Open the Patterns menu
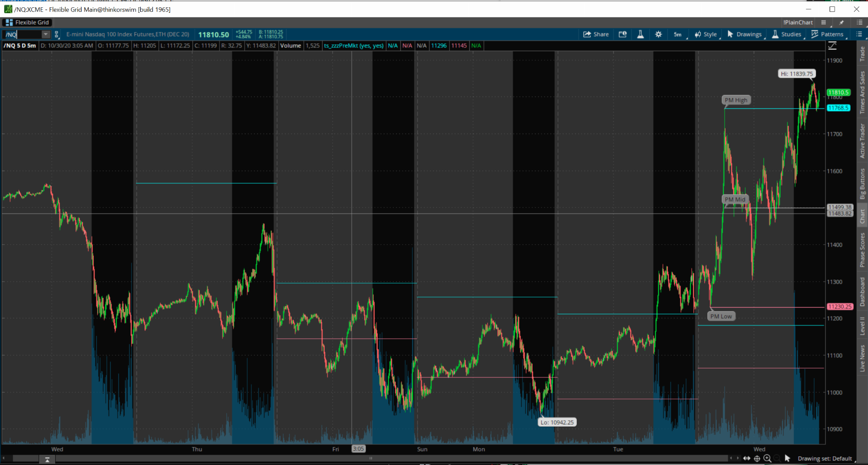 [827, 34]
